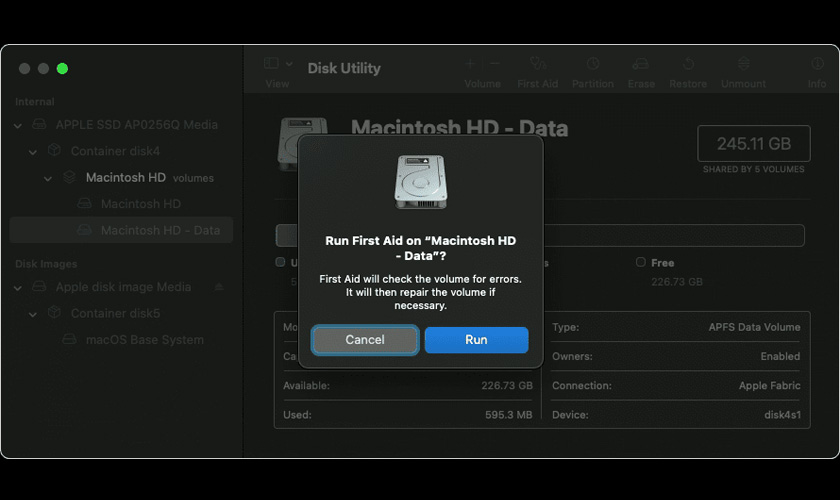840x500 pixels.
Task: Click the add Volume plus icon
Action: coord(470,64)
